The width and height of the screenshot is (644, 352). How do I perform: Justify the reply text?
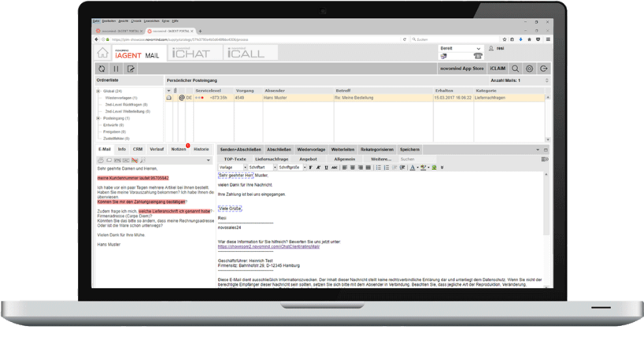368,168
